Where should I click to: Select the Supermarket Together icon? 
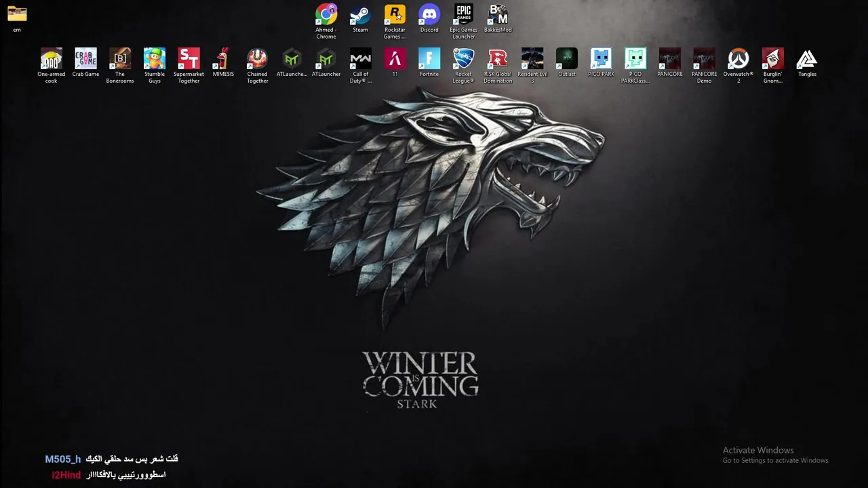pos(189,58)
